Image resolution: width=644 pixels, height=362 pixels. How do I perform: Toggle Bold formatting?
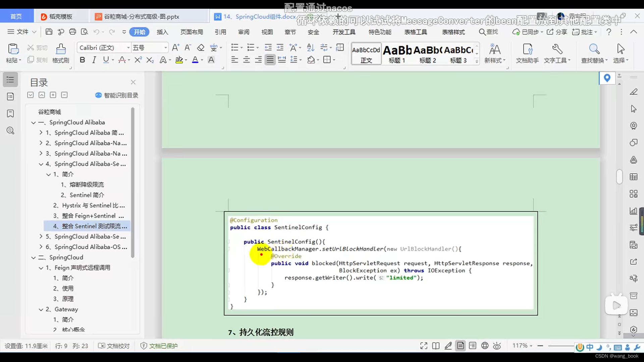pyautogui.click(x=82, y=60)
